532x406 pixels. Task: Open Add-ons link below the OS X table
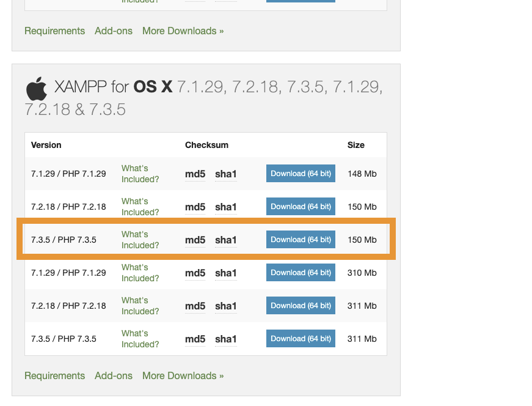tap(114, 375)
